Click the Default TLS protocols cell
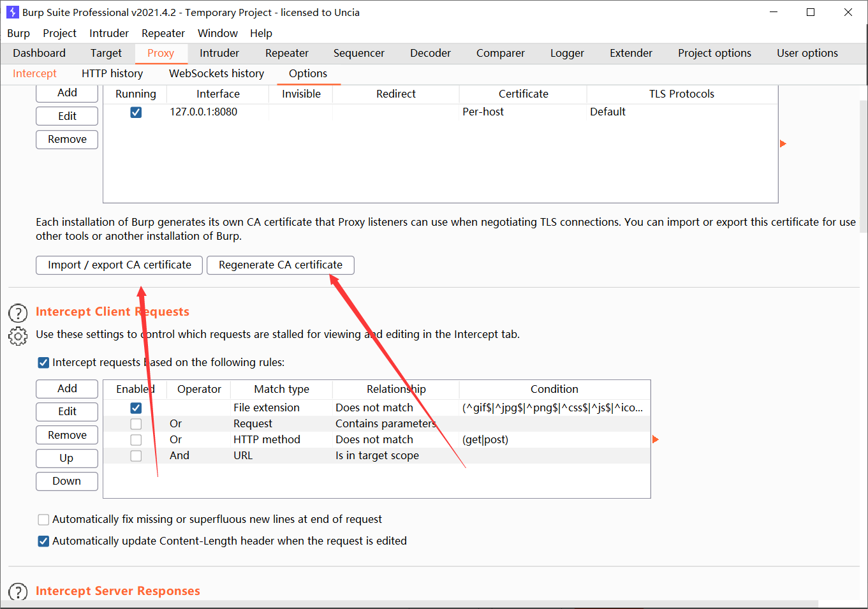Viewport: 868px width, 609px height. (682, 112)
